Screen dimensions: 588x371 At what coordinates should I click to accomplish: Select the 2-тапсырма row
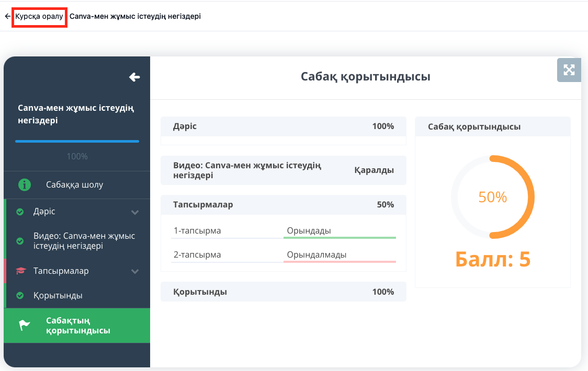pos(284,255)
